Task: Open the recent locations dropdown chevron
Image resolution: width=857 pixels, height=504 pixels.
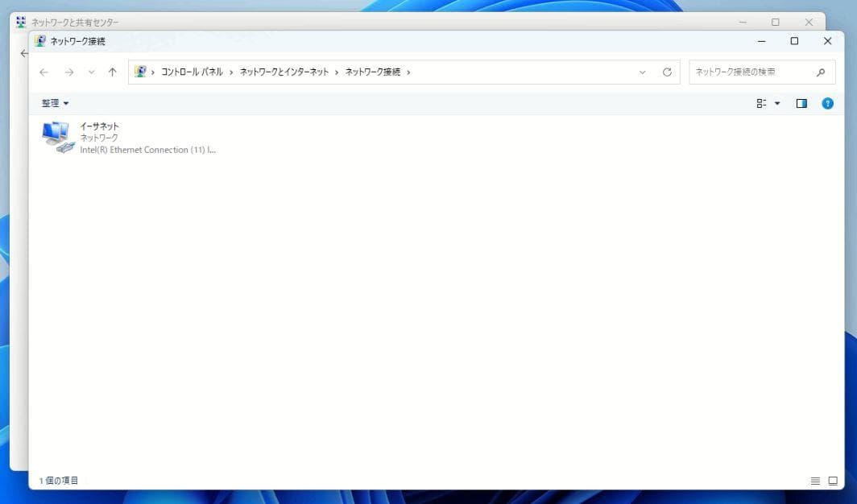Action: pyautogui.click(x=91, y=72)
